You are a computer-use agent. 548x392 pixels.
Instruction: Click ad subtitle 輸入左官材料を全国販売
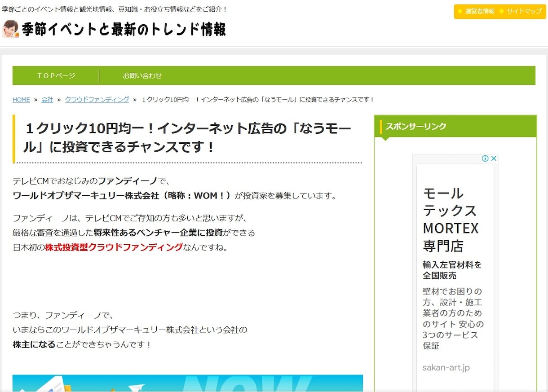tap(452, 270)
